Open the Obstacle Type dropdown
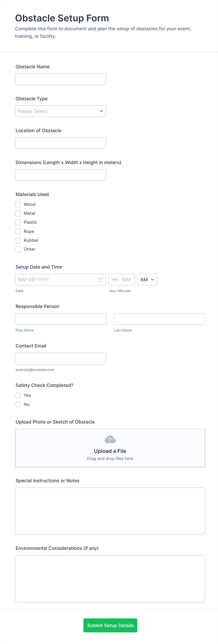218x644 pixels. [60, 111]
